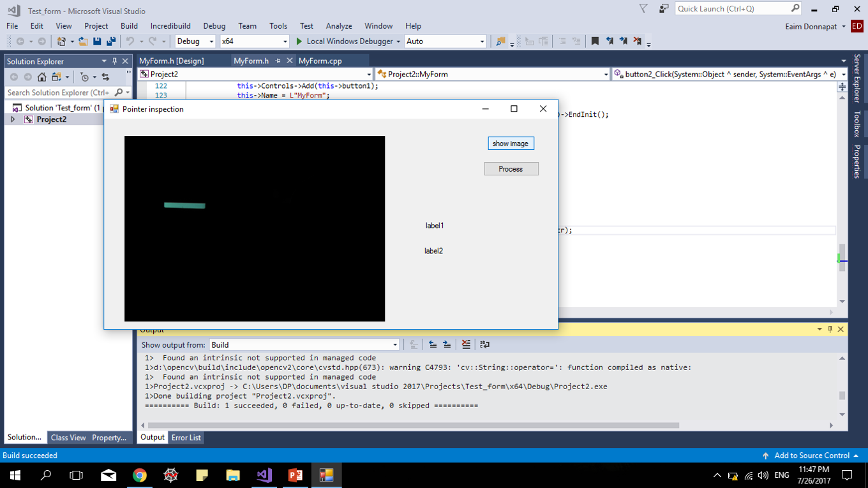
Task: Toggle word wrap icon in Output panel
Action: tap(484, 344)
